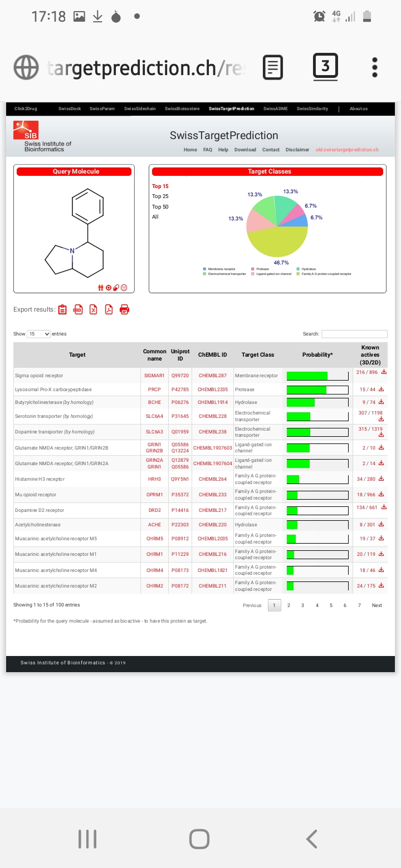The image size is (401, 868).
Task: Go to Next results page
Action: click(x=377, y=605)
